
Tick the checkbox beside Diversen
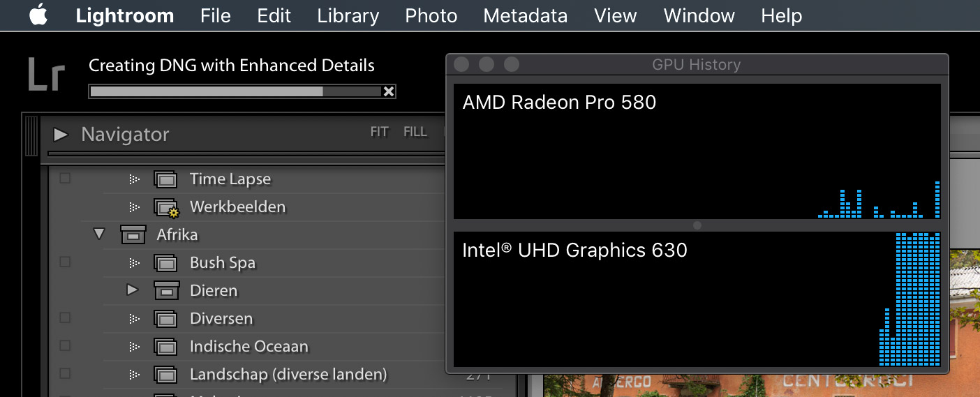65,318
